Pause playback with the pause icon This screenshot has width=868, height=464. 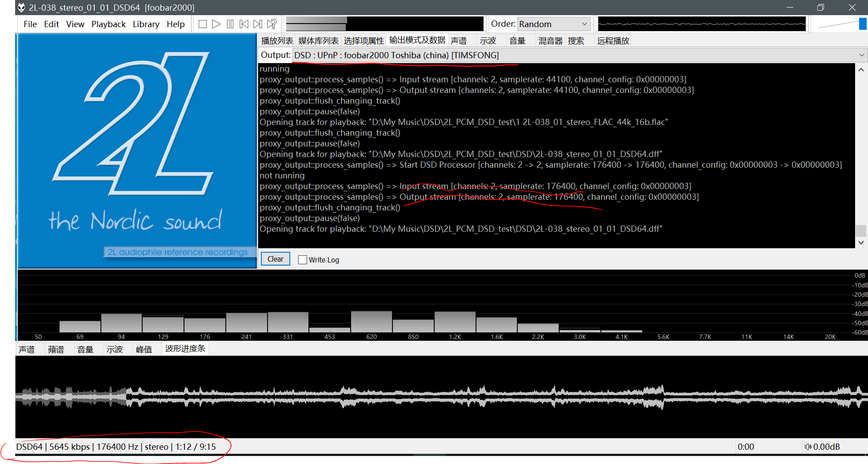click(230, 24)
